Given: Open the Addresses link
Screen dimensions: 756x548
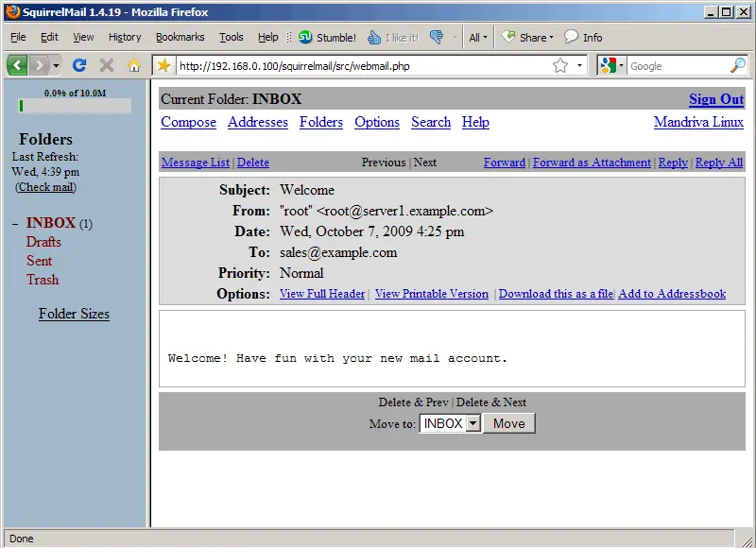Looking at the screenshot, I should 257,122.
